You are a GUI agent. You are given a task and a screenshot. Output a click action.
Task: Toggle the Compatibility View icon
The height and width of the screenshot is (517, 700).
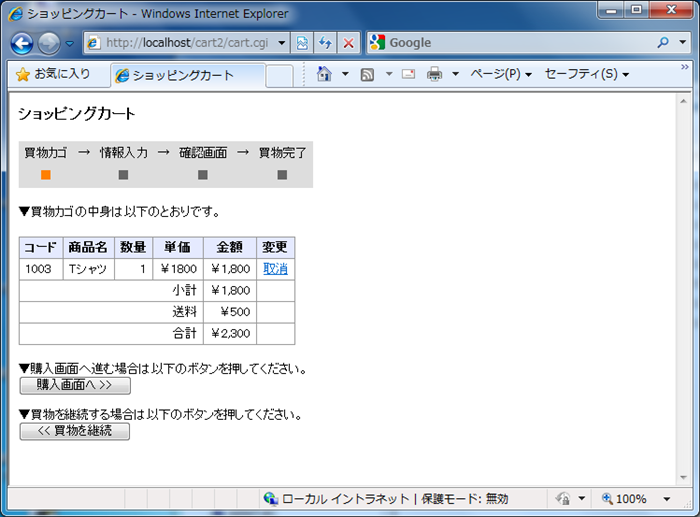pos(302,43)
